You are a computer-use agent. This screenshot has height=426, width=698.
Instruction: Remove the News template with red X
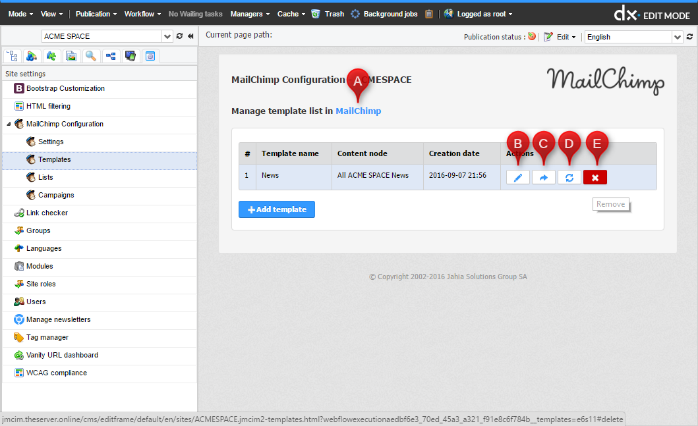pos(595,178)
